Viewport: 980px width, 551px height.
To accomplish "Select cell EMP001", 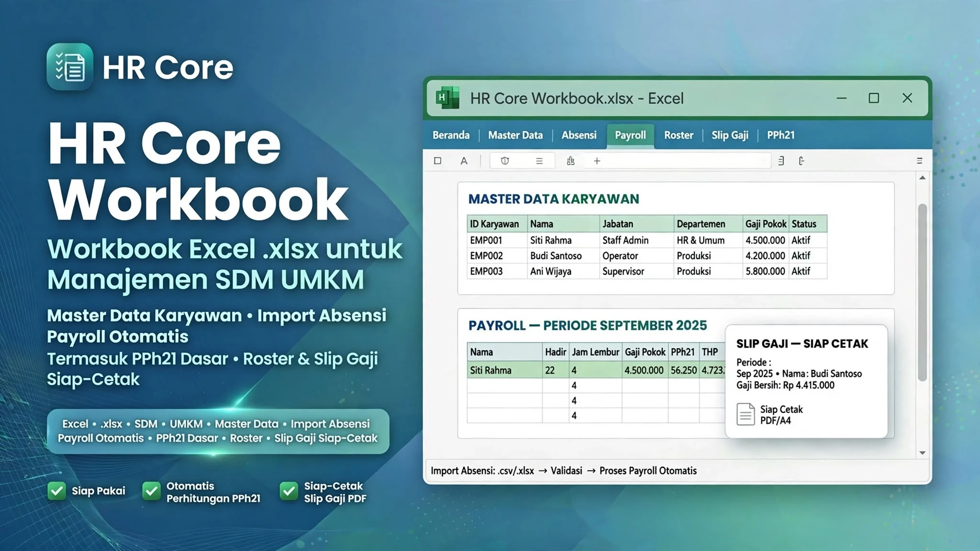I will pyautogui.click(x=497, y=240).
